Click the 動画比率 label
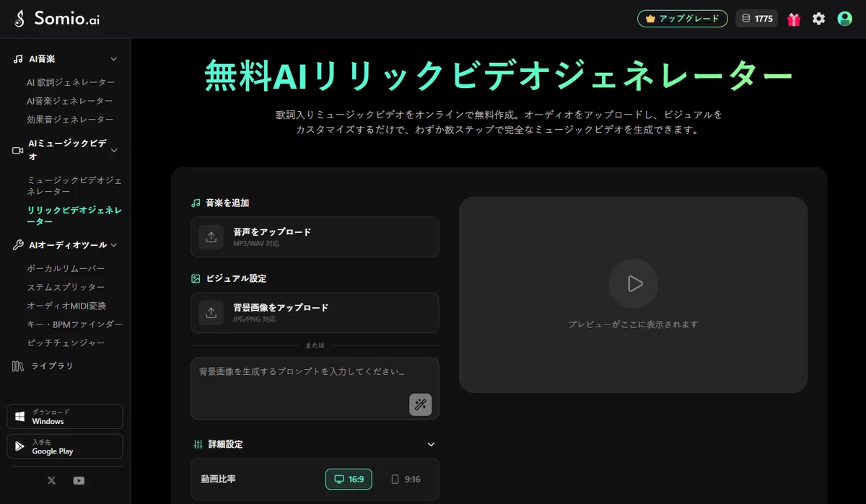This screenshot has height=504, width=866. pos(219,479)
